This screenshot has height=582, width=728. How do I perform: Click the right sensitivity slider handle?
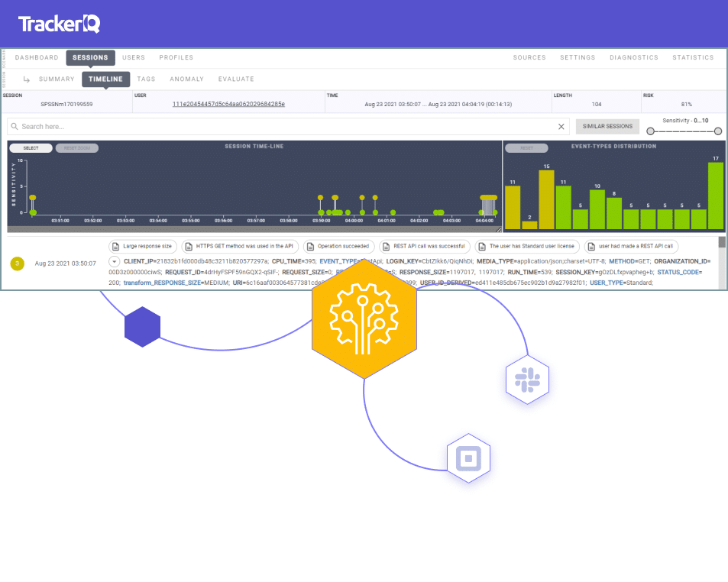tap(718, 131)
